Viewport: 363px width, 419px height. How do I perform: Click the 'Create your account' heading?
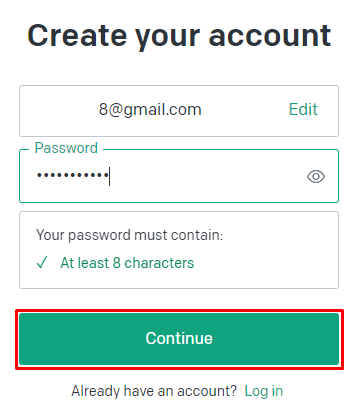(x=179, y=36)
